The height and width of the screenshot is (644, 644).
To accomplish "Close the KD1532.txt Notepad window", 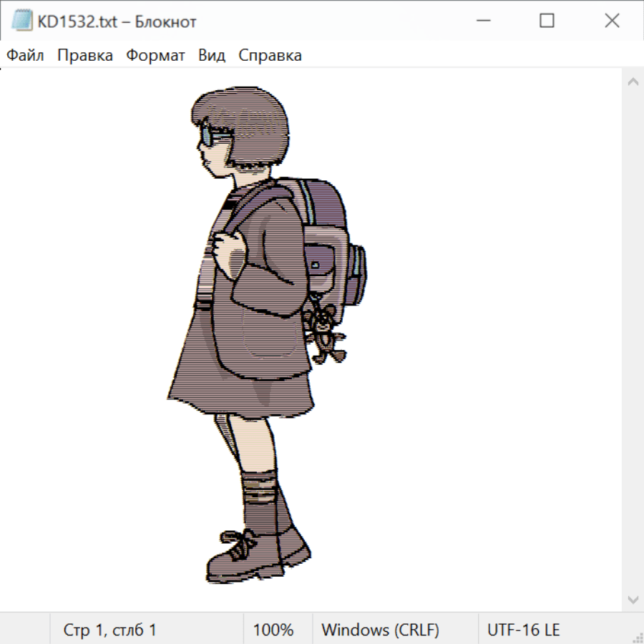I will 612,21.
